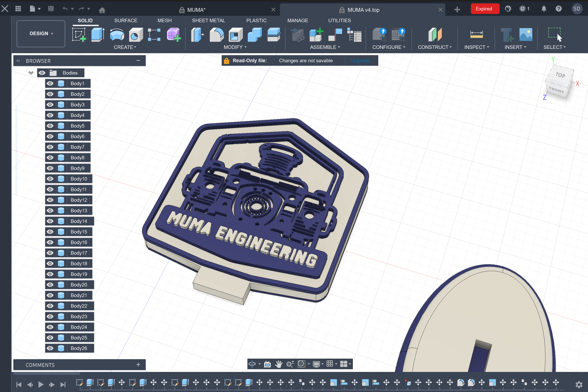The image size is (588, 392).
Task: Click the Create Sketch tool icon
Action: point(79,35)
